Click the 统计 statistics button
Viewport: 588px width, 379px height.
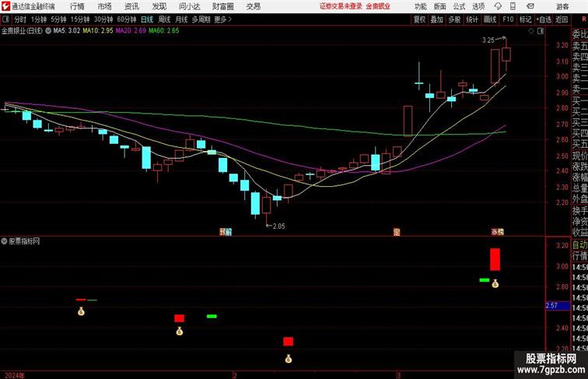[472, 19]
